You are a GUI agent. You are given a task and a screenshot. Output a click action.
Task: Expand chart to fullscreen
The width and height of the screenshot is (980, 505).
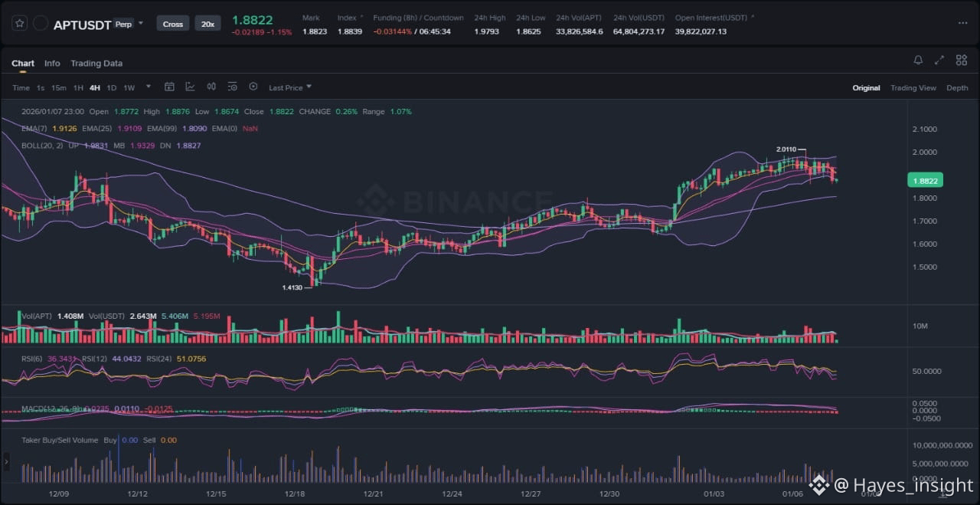[x=939, y=61]
